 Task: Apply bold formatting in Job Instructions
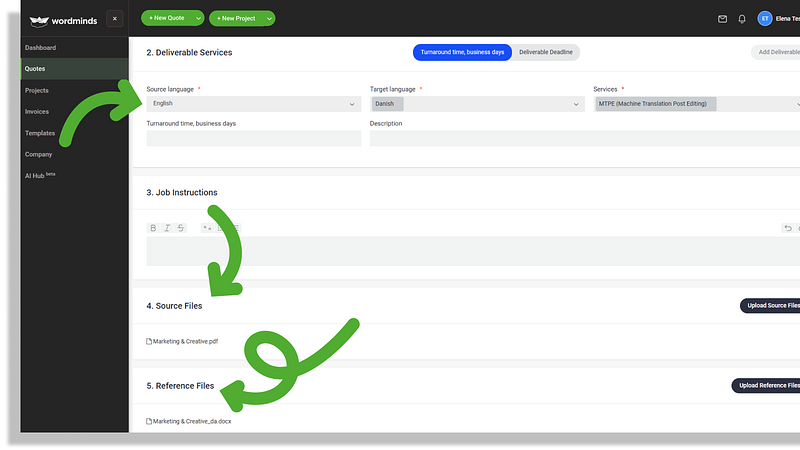153,228
